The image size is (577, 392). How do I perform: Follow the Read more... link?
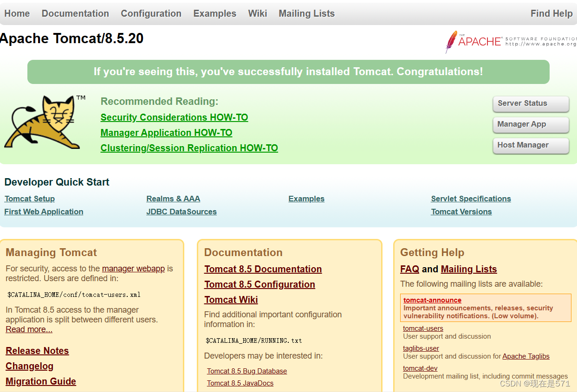tap(29, 329)
